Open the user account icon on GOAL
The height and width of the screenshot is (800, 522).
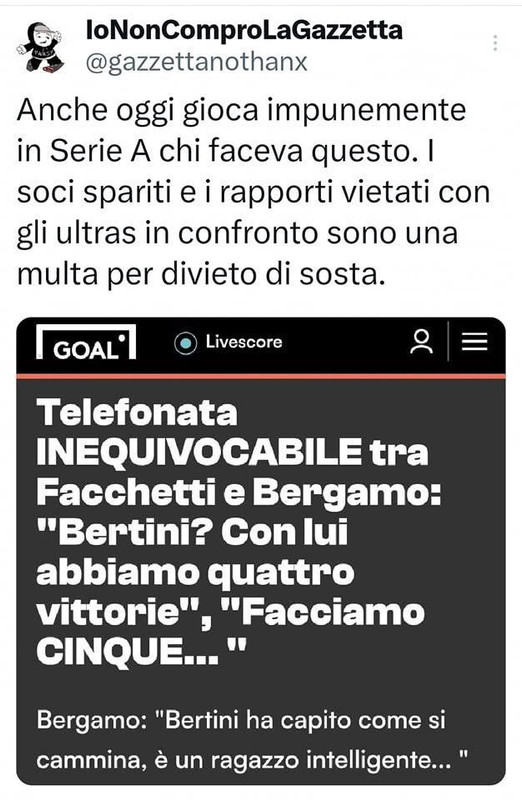(421, 341)
